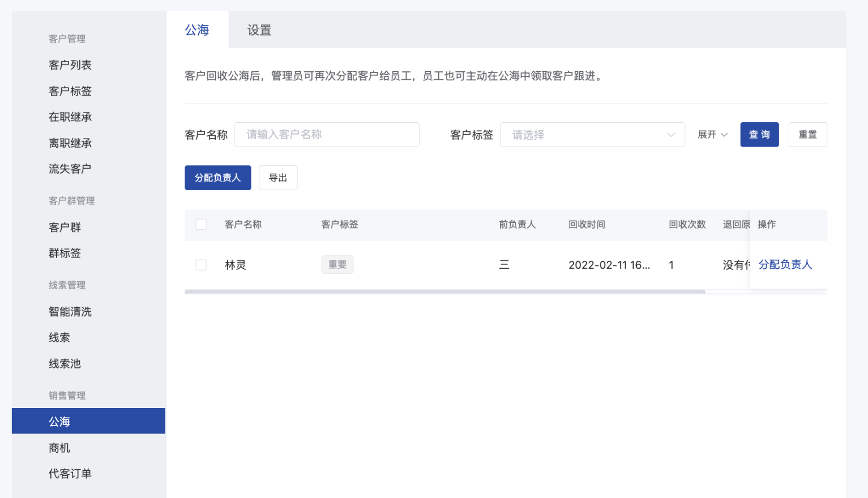Click the 客户名称 table column header
The image size is (868, 498).
pyautogui.click(x=243, y=225)
